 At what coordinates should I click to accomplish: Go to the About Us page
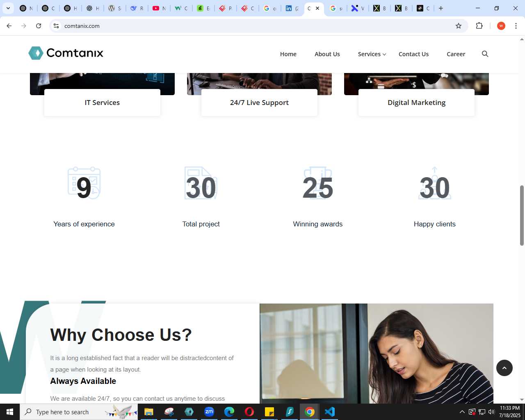coord(327,54)
